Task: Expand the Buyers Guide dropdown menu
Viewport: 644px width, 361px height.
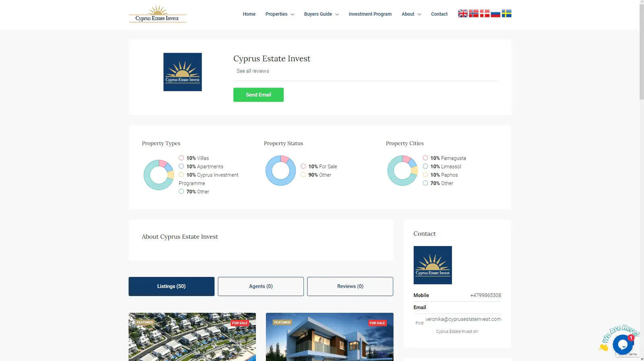Action: click(321, 14)
